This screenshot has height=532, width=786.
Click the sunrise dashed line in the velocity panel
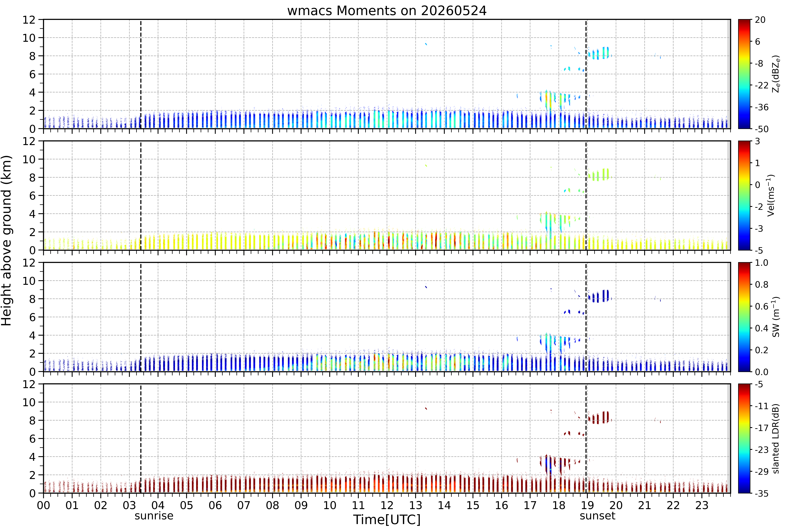141,195
